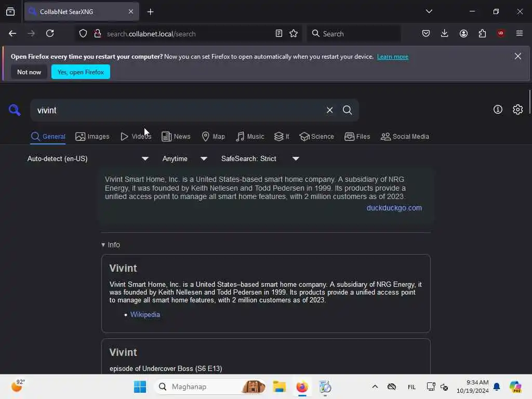Select the CollabNet SearXNG tab
This screenshot has width=532, height=399.
pos(82,11)
